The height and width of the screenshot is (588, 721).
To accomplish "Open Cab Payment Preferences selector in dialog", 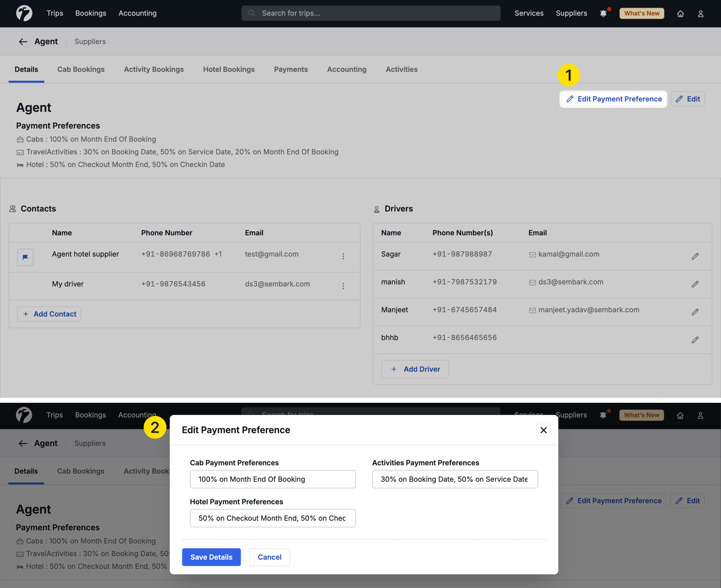I will pos(273,479).
